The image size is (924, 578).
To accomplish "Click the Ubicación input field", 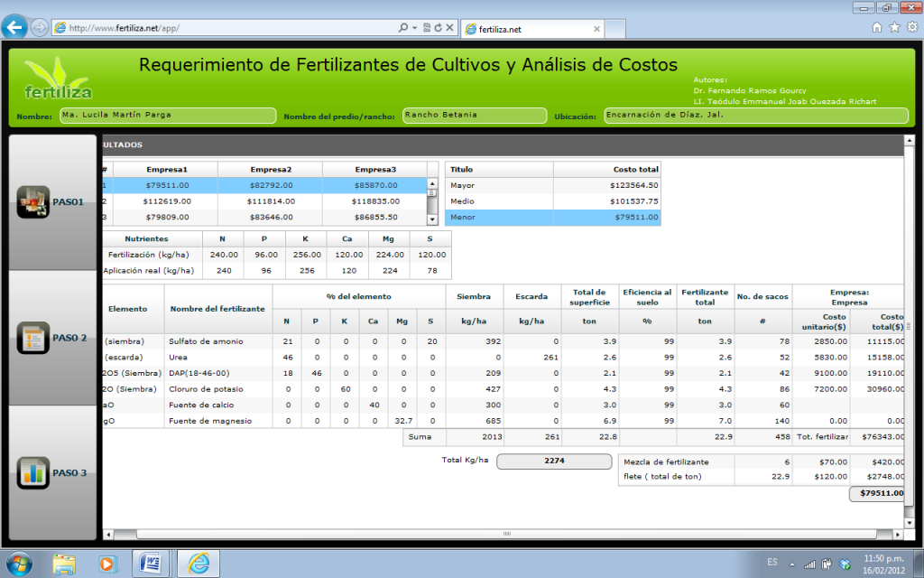I will pyautogui.click(x=756, y=116).
